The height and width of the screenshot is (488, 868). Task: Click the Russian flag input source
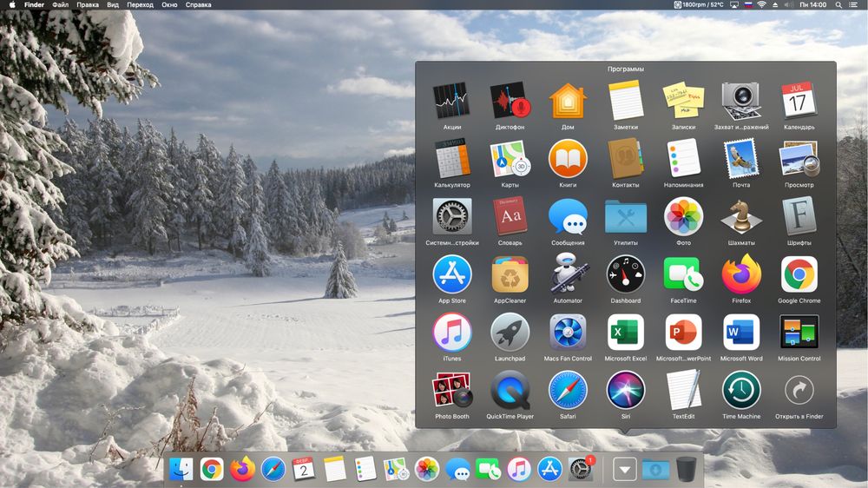[748, 5]
